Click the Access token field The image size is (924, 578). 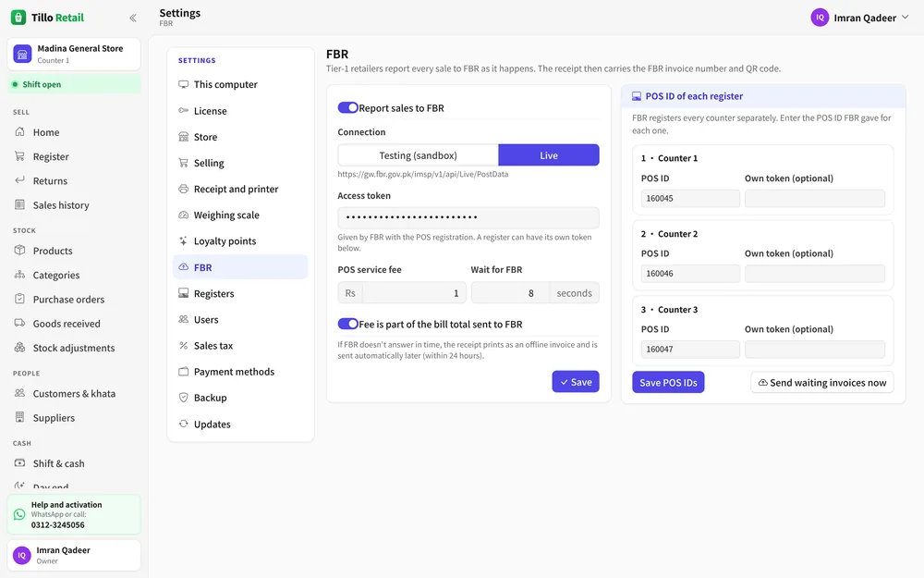468,217
